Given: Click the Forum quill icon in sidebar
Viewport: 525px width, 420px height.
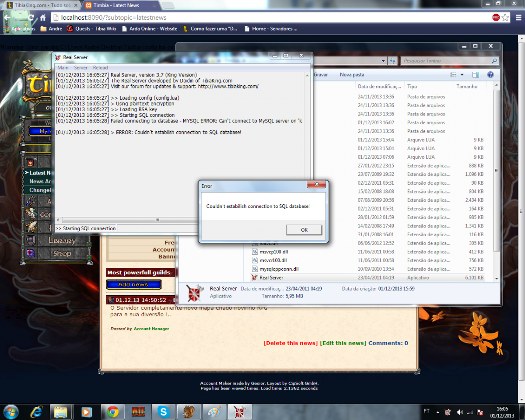Looking at the screenshot, I should pyautogui.click(x=31, y=227).
